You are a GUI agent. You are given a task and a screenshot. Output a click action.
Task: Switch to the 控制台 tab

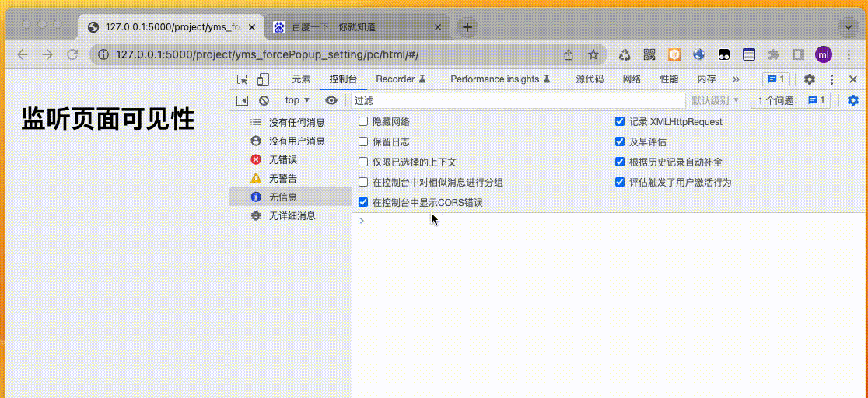343,79
